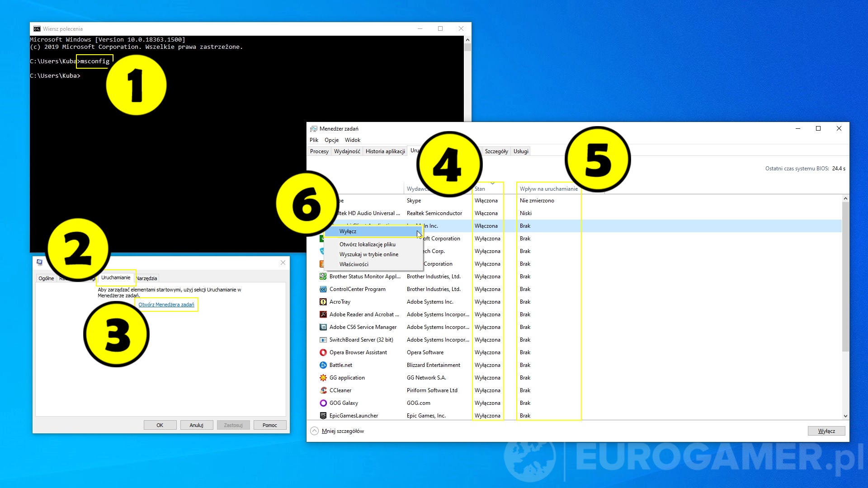
Task: Switch to the Procesy tab
Action: 319,151
